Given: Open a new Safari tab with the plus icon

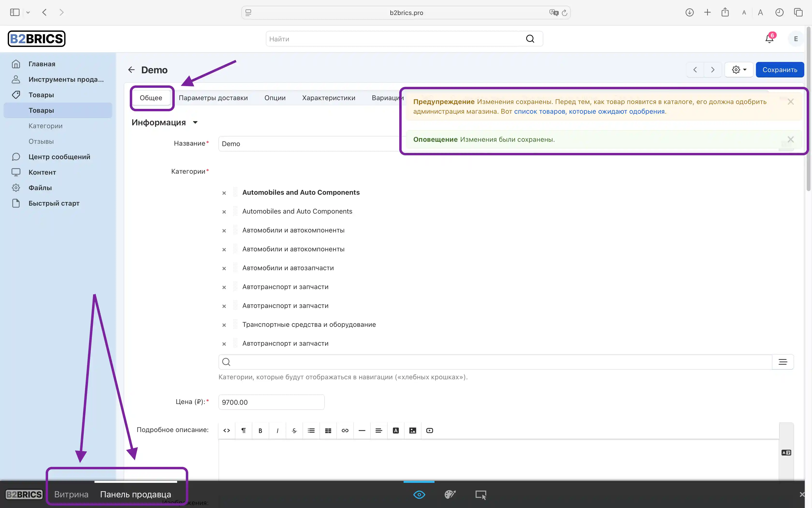Looking at the screenshot, I should pyautogui.click(x=707, y=12).
